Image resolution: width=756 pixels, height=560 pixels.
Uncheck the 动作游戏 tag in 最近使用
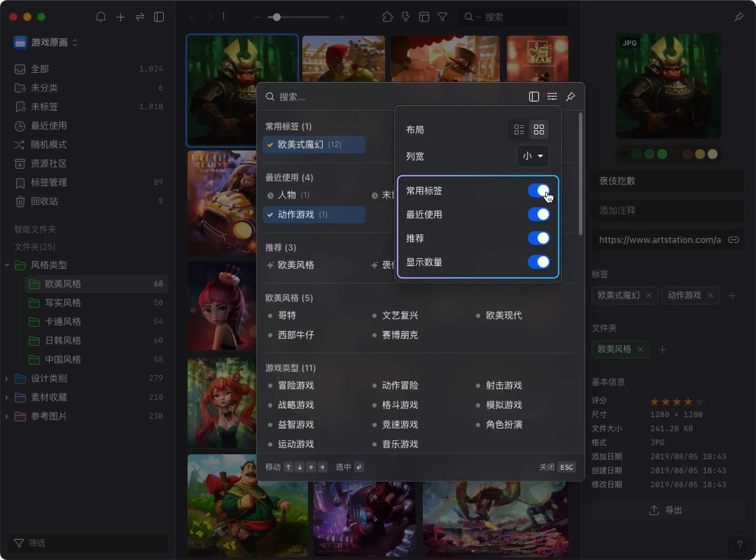(x=314, y=214)
